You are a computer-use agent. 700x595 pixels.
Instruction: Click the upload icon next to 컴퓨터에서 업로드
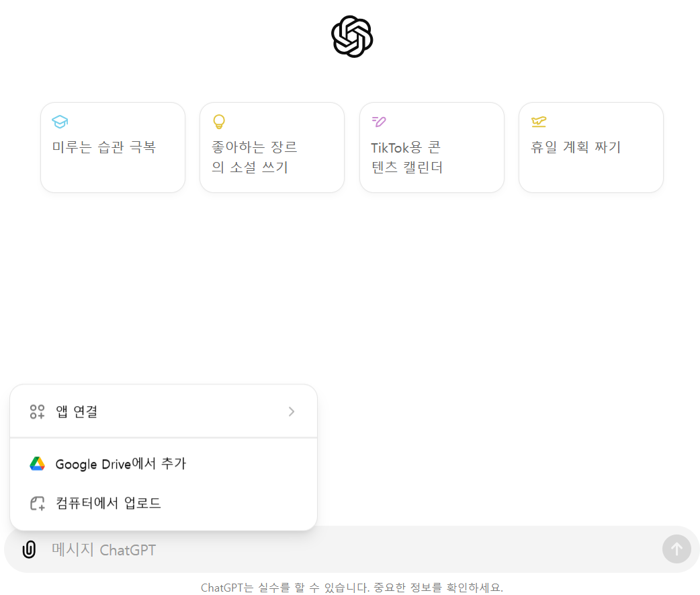point(38,503)
